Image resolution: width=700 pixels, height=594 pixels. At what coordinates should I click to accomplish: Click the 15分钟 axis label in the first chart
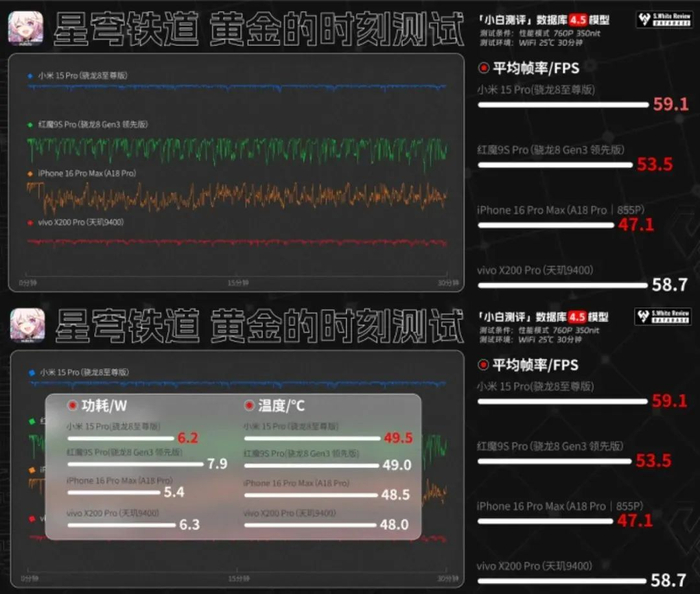(x=238, y=283)
